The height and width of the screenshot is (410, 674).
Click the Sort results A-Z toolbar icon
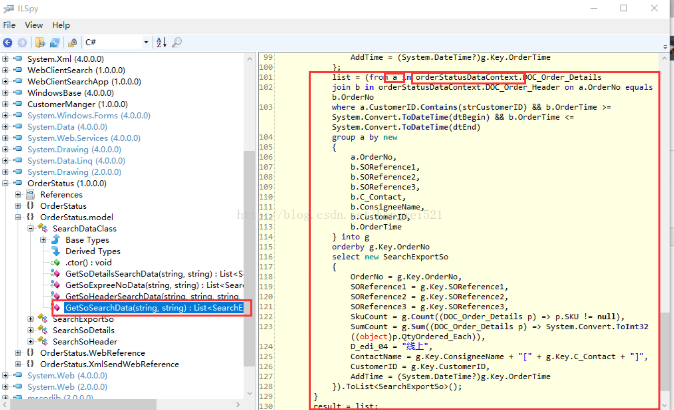tap(161, 42)
